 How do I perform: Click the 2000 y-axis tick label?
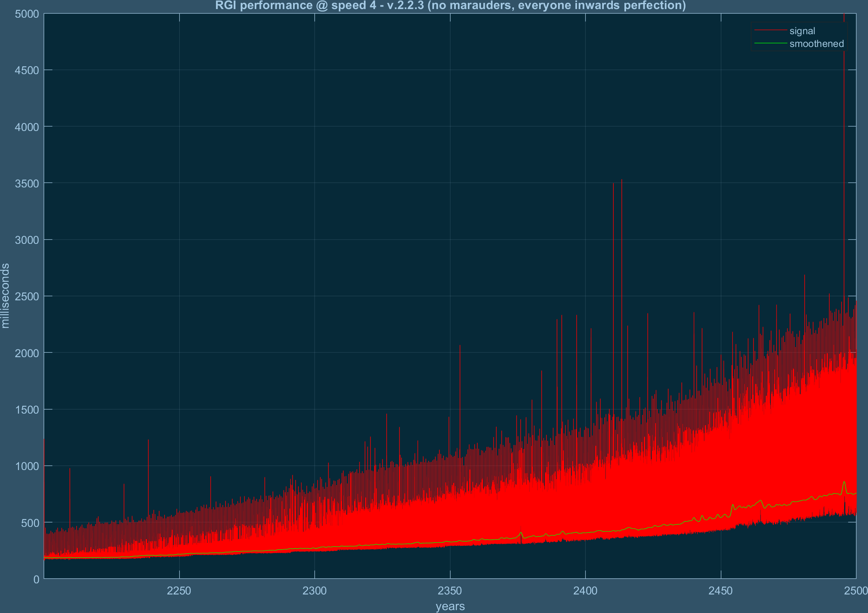pos(27,353)
